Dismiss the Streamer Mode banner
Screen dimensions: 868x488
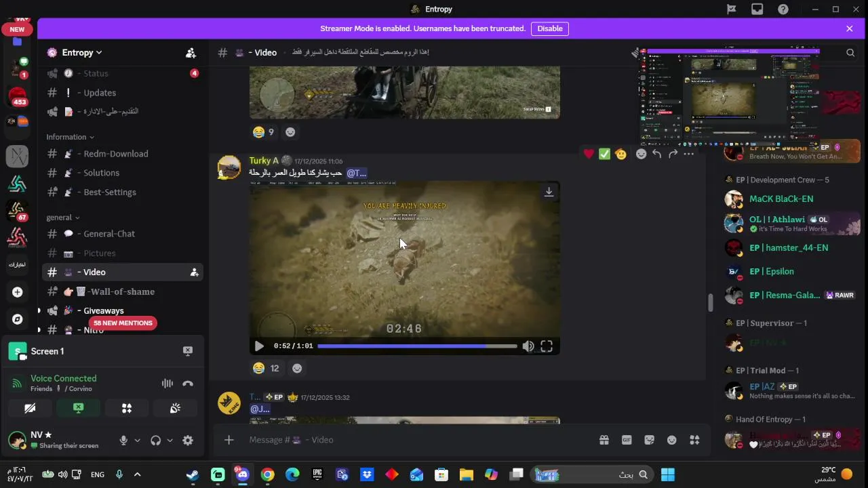click(x=849, y=28)
